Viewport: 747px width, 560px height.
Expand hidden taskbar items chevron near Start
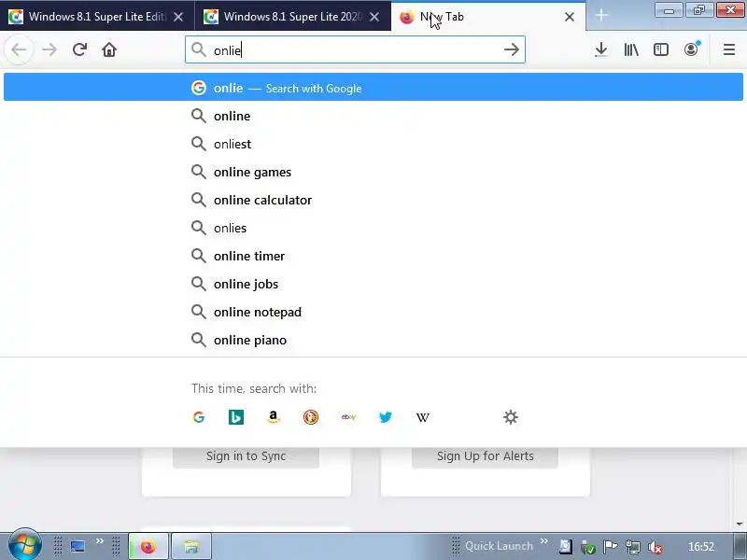(x=100, y=541)
